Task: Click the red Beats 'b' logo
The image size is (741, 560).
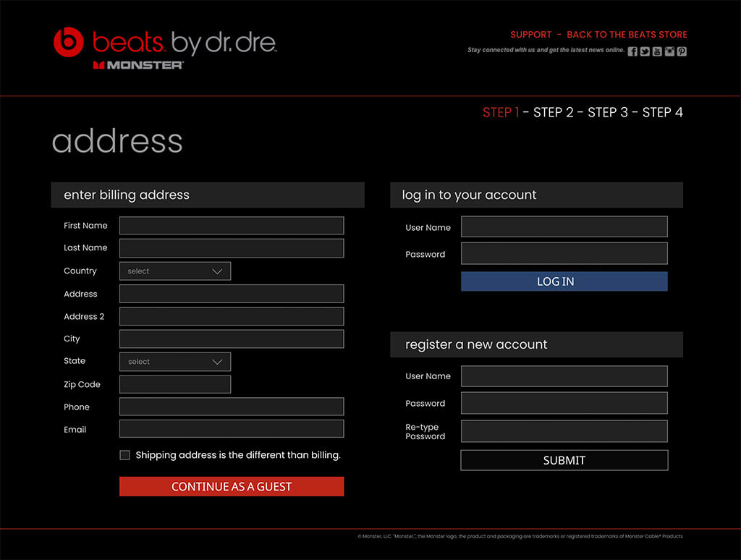Action: [69, 42]
